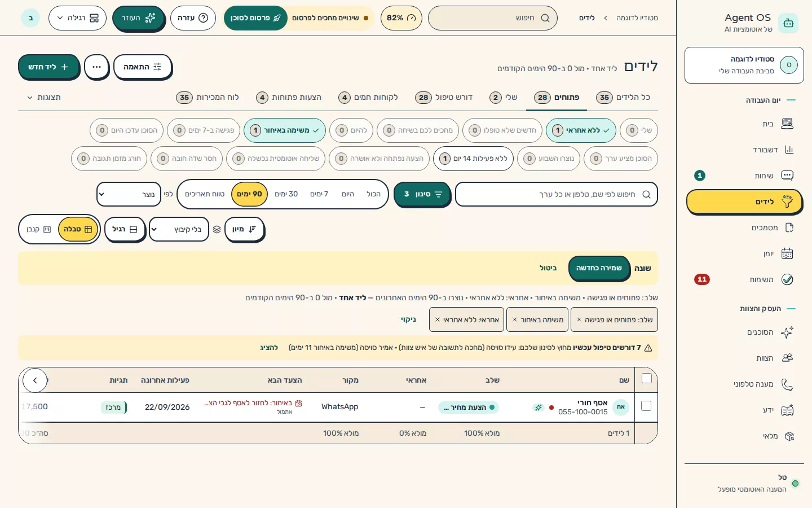Click the שמירה כחדשה button
This screenshot has width=812, height=508.
coord(599,268)
